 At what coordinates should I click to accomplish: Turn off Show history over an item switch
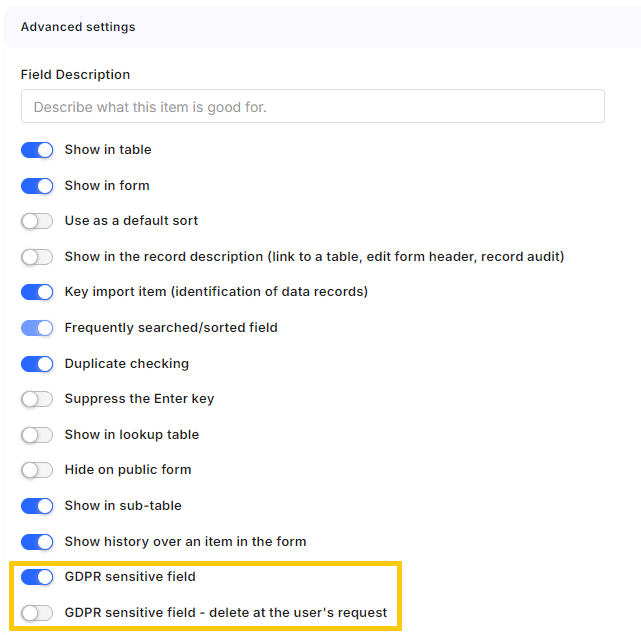[37, 542]
